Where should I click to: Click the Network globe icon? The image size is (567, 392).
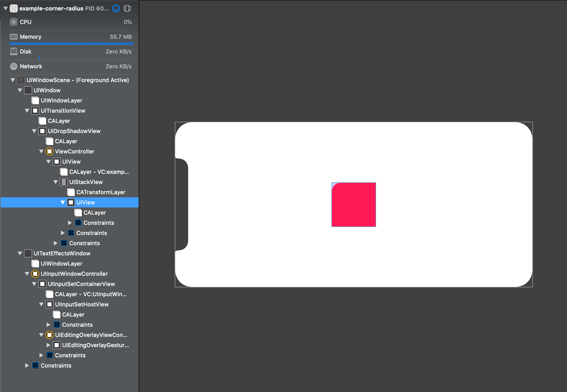[14, 66]
